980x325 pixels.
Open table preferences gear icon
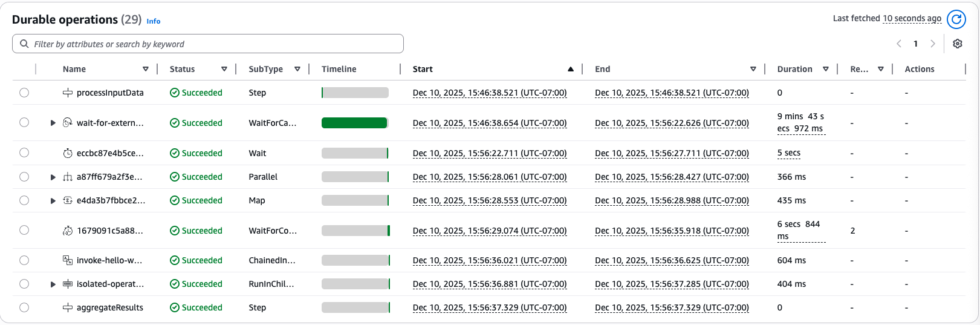pos(957,44)
